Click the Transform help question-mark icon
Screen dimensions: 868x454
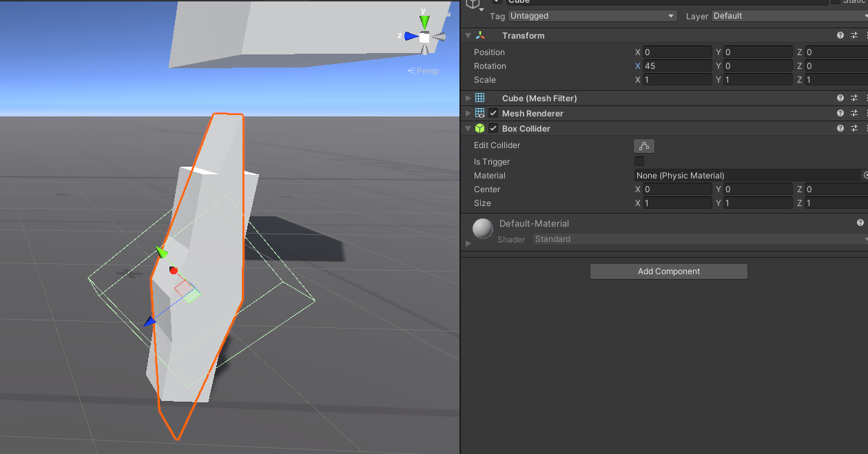click(x=840, y=34)
